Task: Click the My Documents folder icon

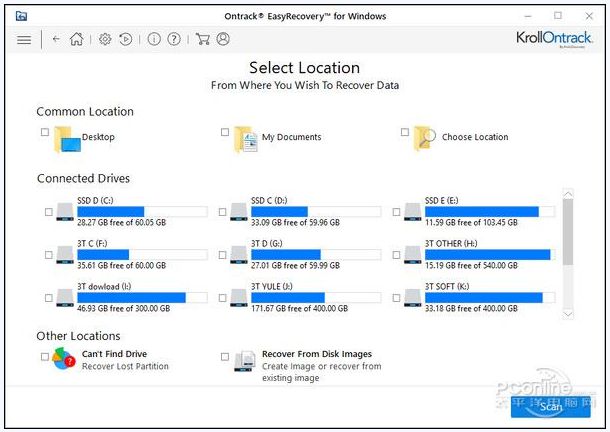Action: pyautogui.click(x=246, y=139)
